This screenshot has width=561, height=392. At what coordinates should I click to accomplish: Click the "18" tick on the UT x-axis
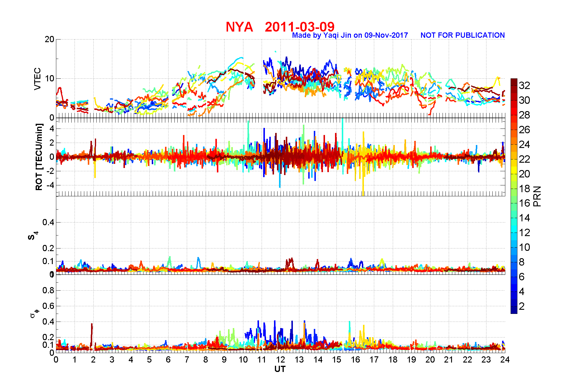[393, 360]
